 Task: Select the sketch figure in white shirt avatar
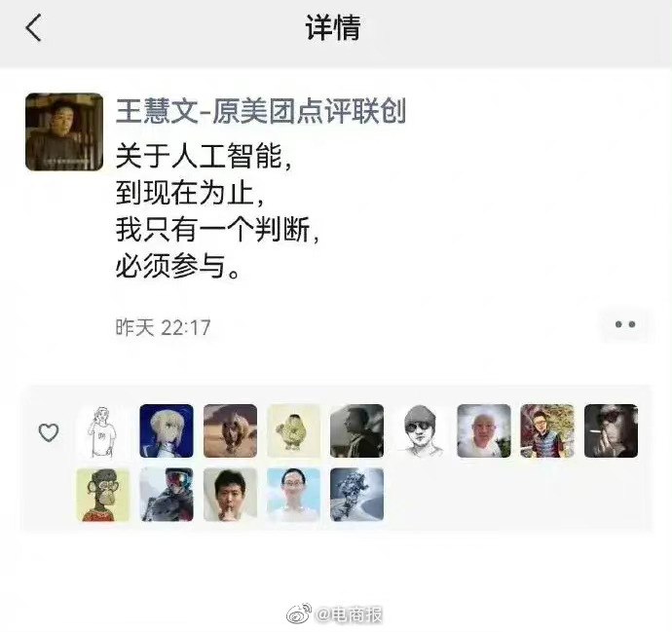click(x=102, y=431)
